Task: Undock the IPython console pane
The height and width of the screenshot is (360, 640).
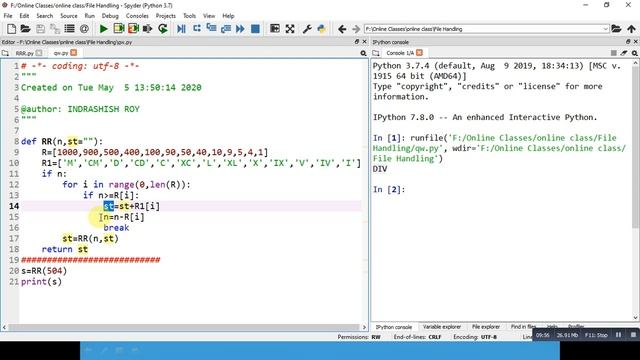Action: pos(628,42)
